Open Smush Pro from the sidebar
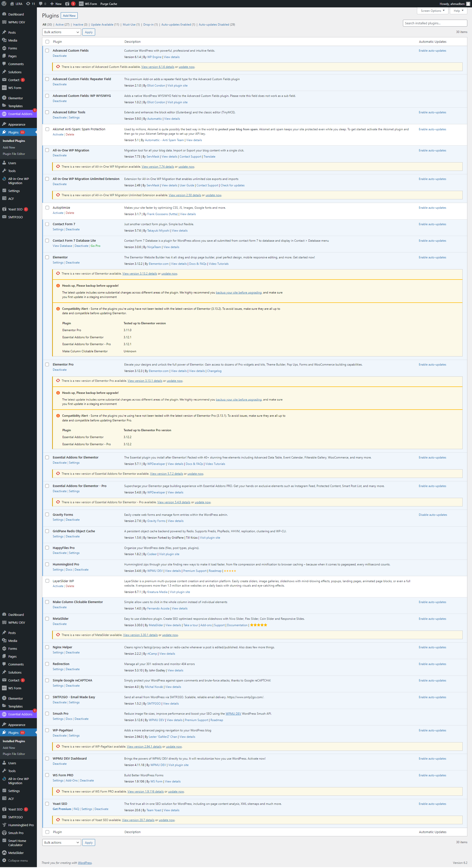Viewport: 472px width, 868px height. [15, 833]
